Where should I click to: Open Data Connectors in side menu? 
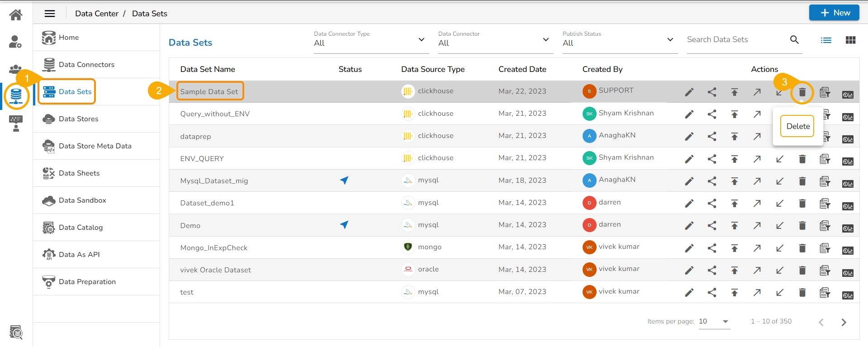pos(86,65)
